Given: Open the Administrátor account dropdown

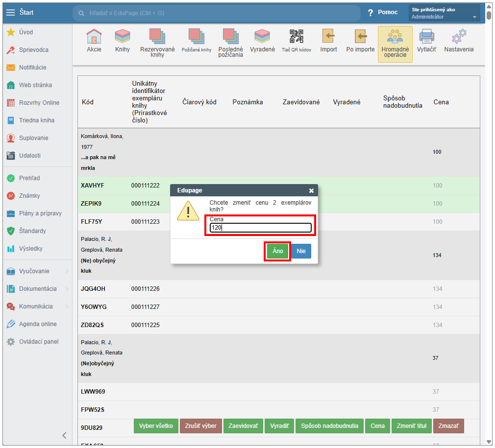Looking at the screenshot, I should coord(444,13).
